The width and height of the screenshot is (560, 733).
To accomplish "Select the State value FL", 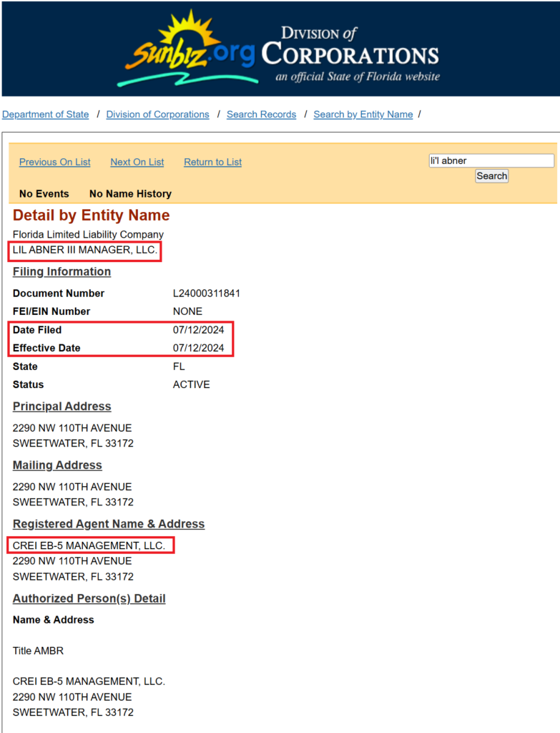I will [x=179, y=366].
